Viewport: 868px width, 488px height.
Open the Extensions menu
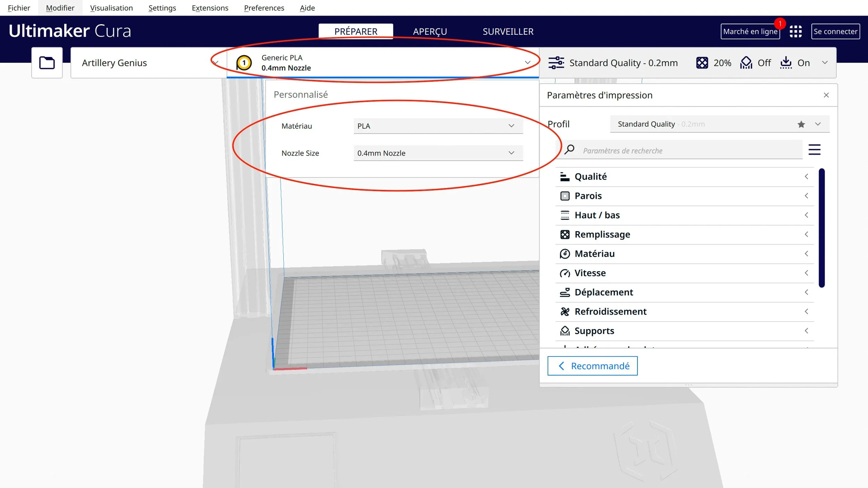click(210, 8)
